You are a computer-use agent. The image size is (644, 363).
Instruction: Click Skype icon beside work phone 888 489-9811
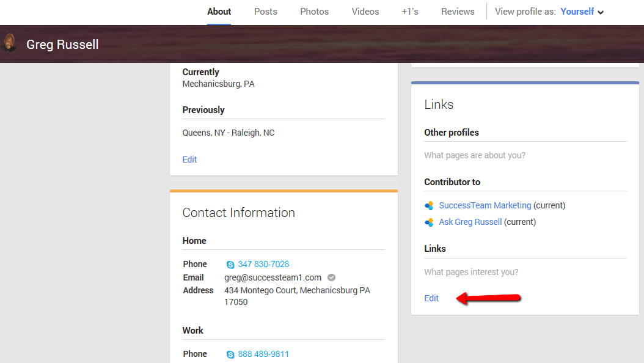coord(230,354)
